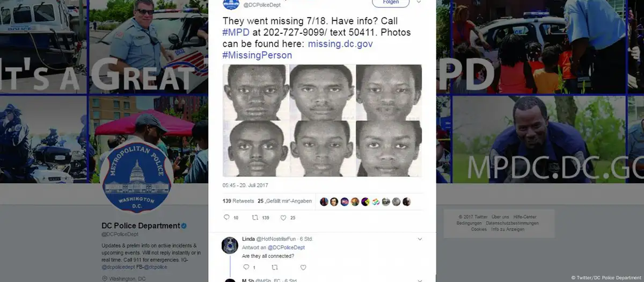Image resolution: width=644 pixels, height=282 pixels.
Task: Click the heart icon under Linda's comment
Action: point(303,267)
